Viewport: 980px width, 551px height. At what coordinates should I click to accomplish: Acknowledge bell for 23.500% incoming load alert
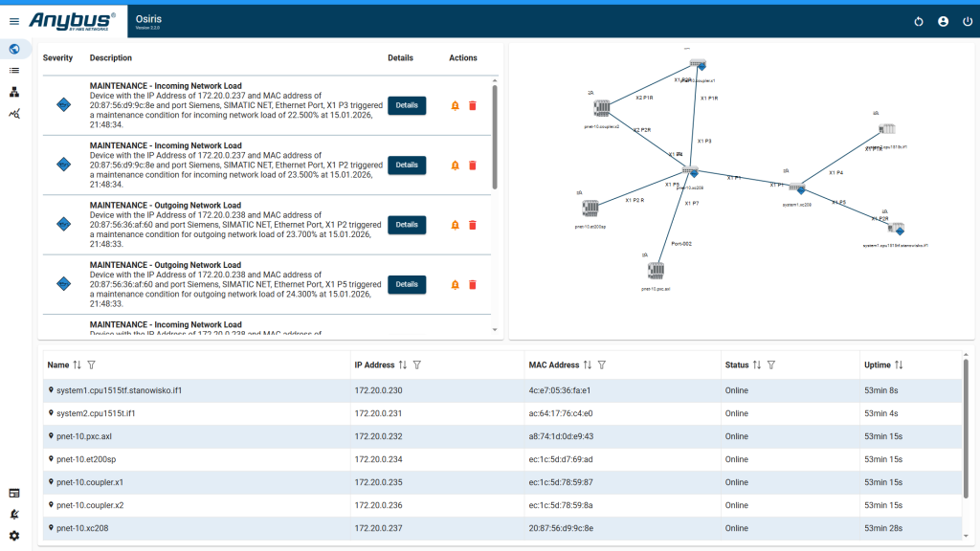click(455, 165)
